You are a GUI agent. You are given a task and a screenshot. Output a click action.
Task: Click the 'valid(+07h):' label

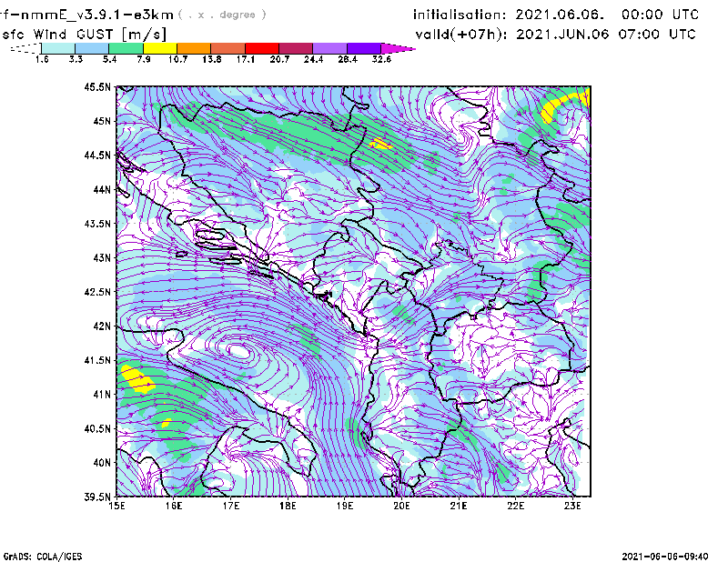[x=461, y=35]
